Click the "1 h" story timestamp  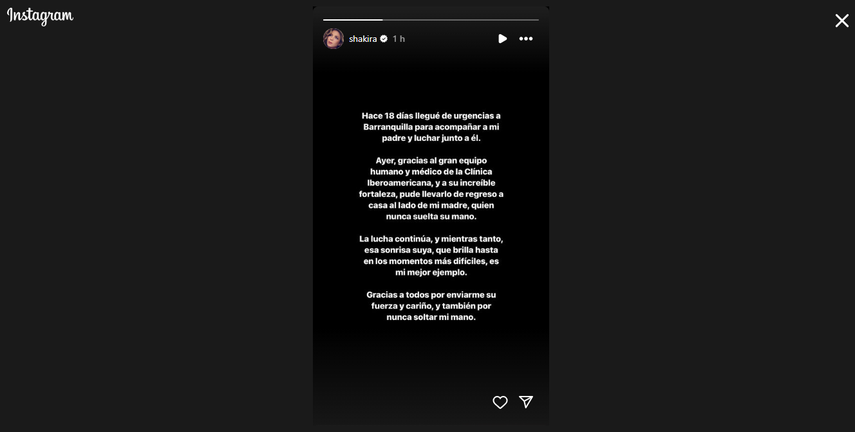[x=399, y=39]
